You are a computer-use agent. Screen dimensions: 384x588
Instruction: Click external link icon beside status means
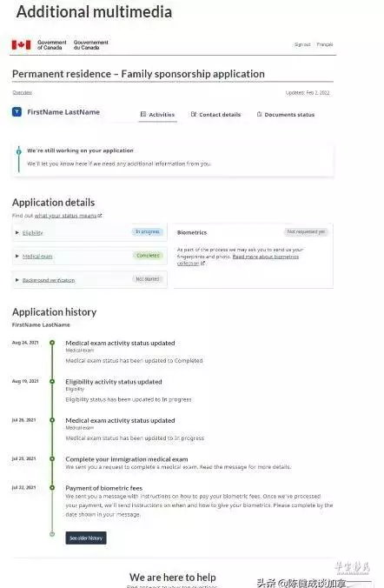[x=100, y=216]
